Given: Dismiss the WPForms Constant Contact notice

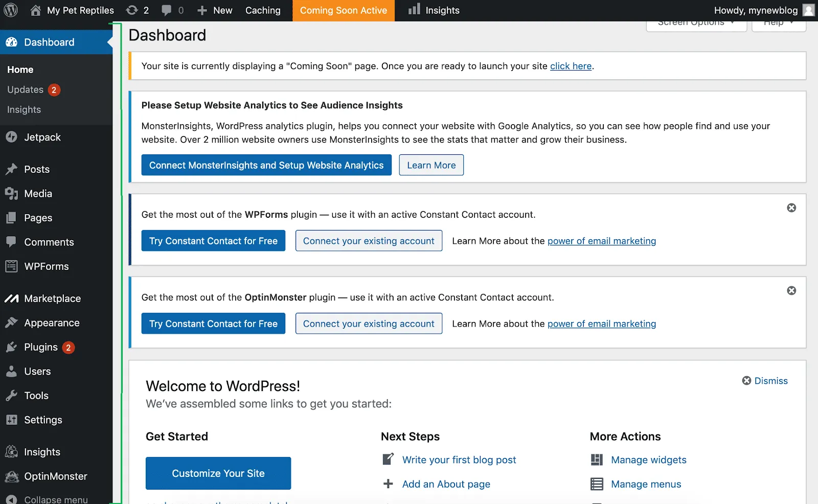Looking at the screenshot, I should tap(791, 208).
